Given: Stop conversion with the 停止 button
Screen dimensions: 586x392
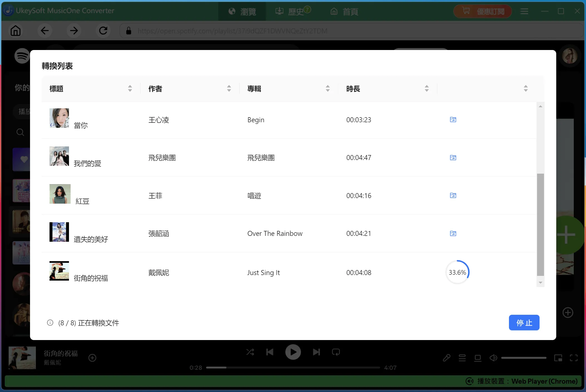Looking at the screenshot, I should (524, 323).
